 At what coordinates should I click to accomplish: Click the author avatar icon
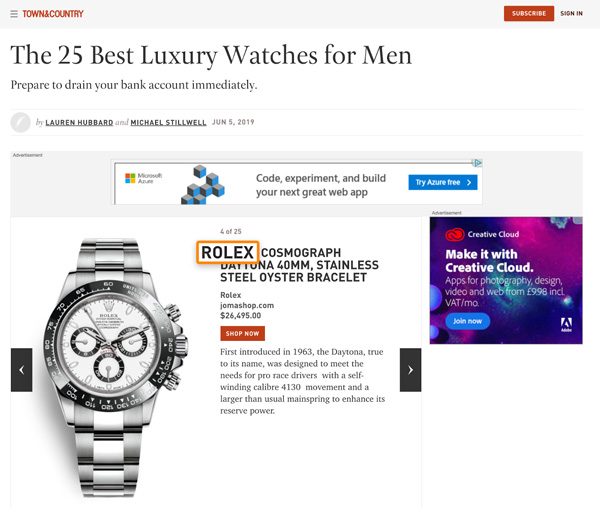pos(21,122)
